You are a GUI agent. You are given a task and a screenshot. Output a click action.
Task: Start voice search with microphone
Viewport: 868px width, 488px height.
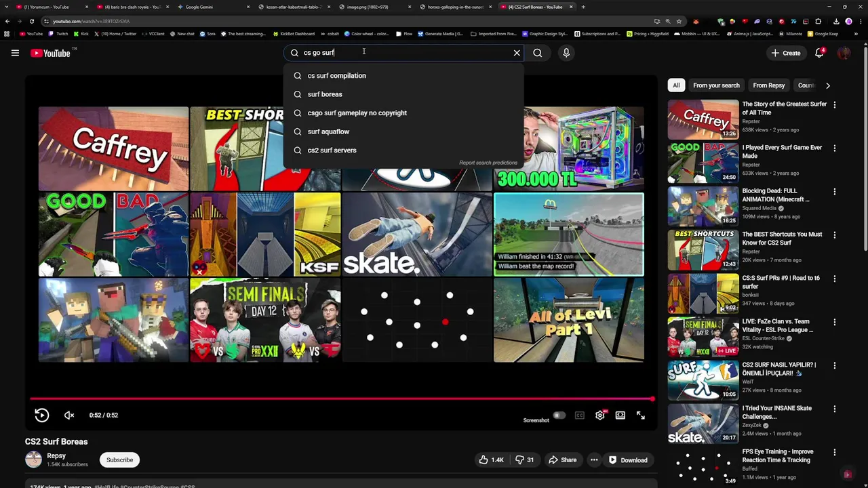pyautogui.click(x=566, y=53)
